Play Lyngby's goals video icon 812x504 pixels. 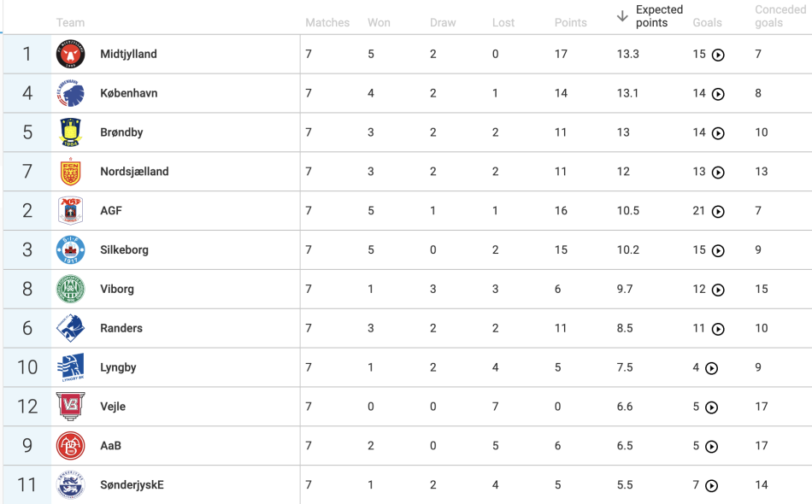tap(711, 368)
